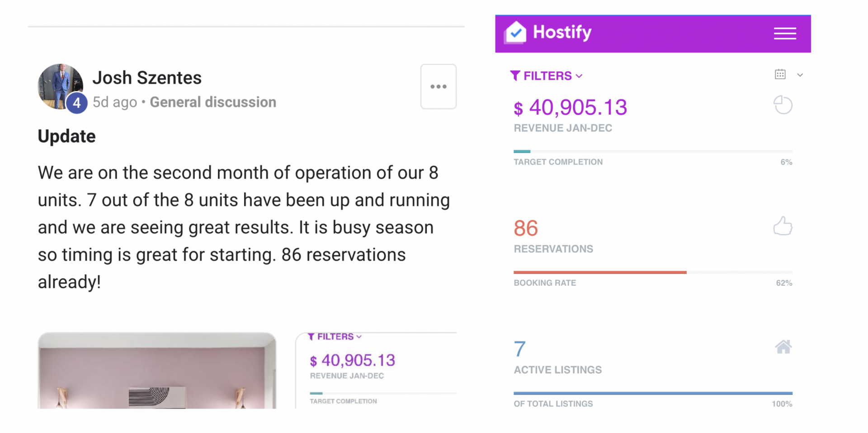Viewport: 868px width, 433px height.
Task: Open the pink room photo thumbnail
Action: (x=157, y=371)
